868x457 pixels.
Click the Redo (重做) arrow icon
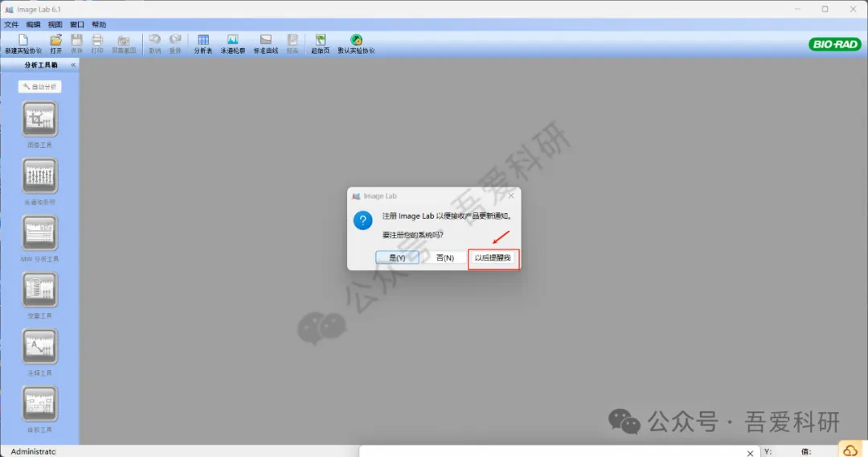tap(175, 39)
